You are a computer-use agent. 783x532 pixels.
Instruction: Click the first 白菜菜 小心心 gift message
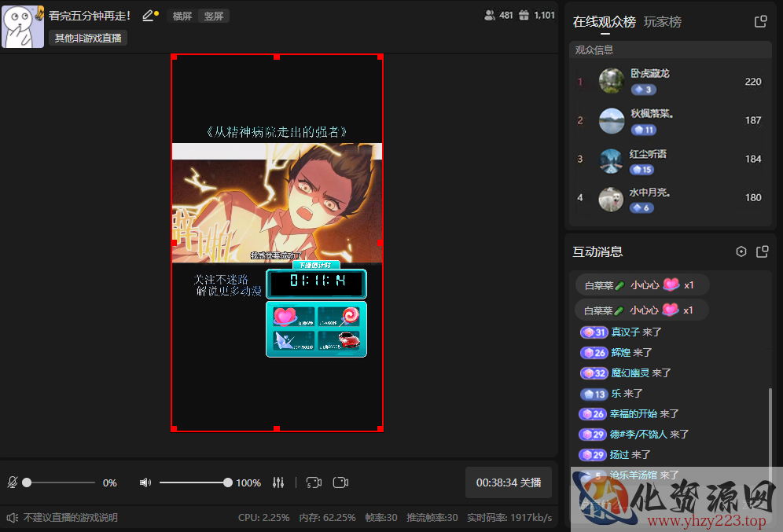(641, 285)
